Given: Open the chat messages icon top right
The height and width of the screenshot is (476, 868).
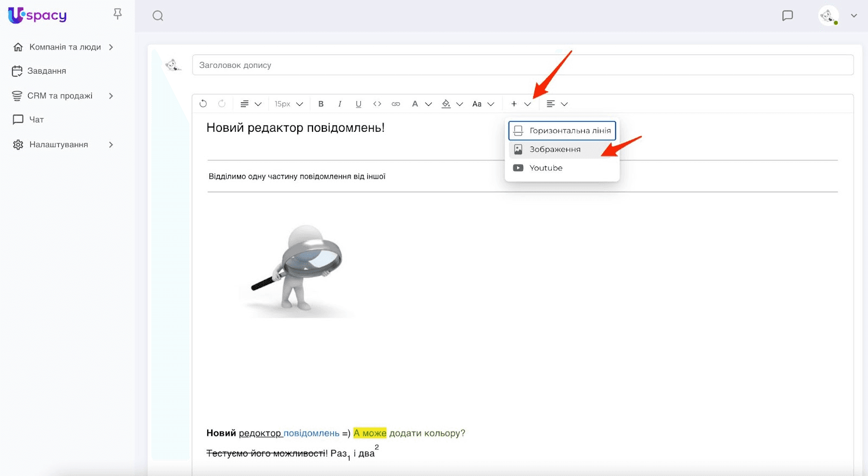Looking at the screenshot, I should 787,16.
